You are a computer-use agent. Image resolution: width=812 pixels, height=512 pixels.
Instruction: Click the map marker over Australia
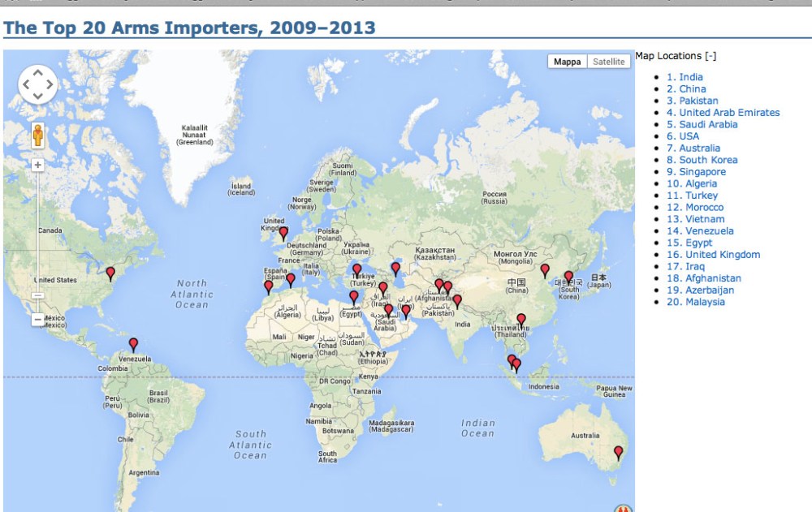click(x=618, y=452)
